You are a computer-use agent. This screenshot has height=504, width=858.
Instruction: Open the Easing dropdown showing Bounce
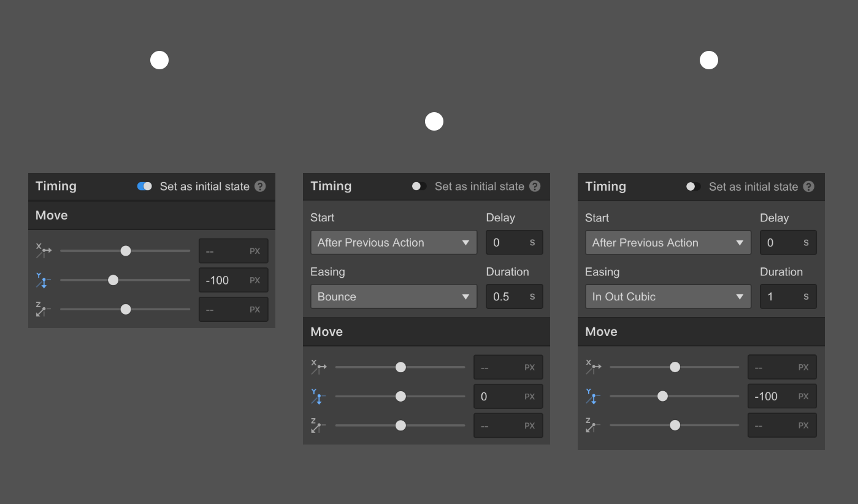coord(394,297)
